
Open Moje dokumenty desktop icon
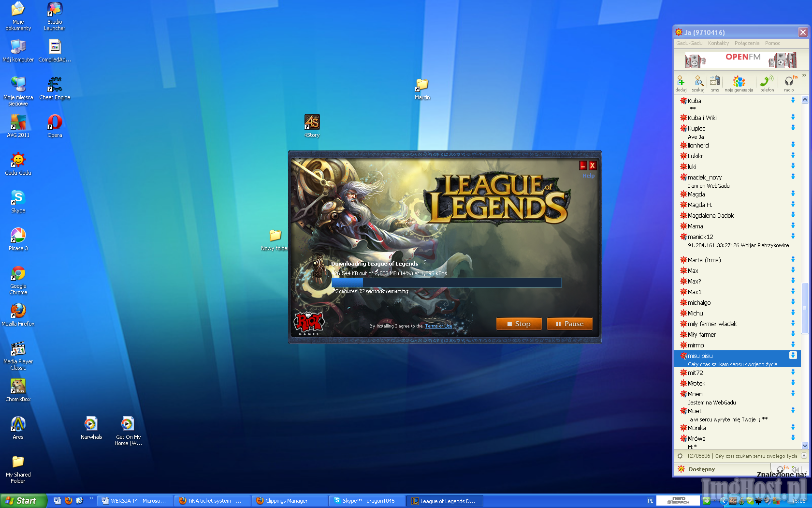pyautogui.click(x=18, y=16)
